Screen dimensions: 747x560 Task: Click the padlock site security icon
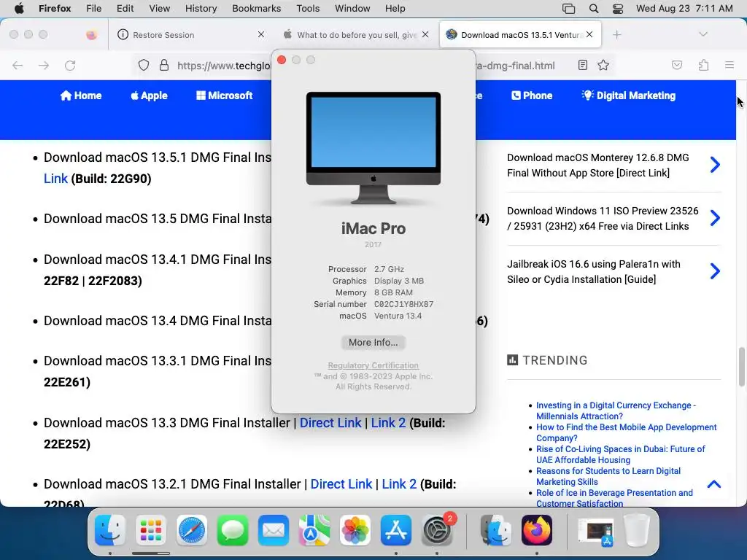(x=164, y=65)
